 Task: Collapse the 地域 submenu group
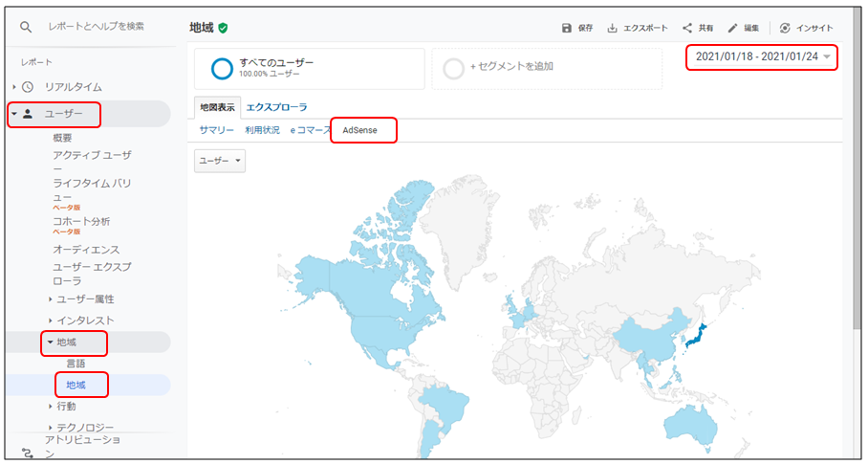click(51, 342)
